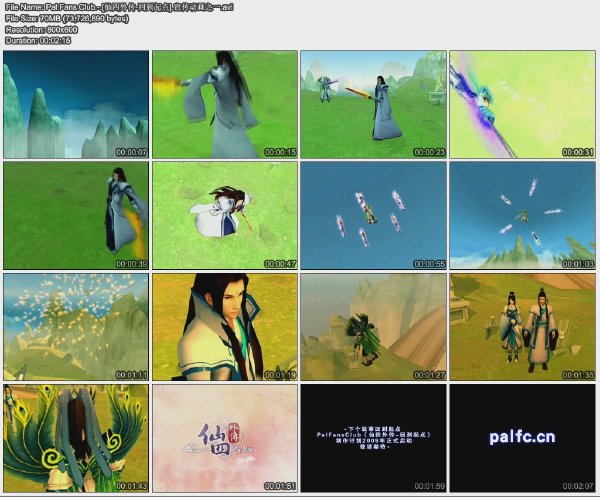Select the two characters frame at 00:01:35

[x=522, y=327]
